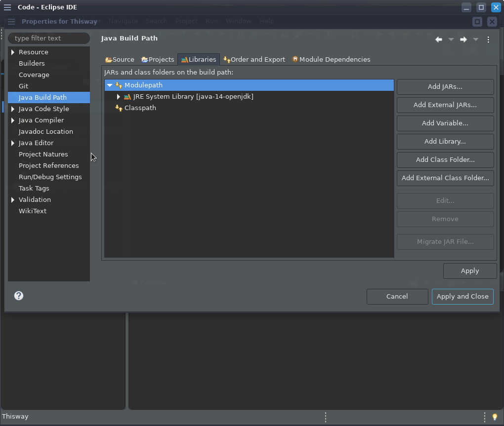
Task: Open the Order and Export tab
Action: pyautogui.click(x=254, y=59)
